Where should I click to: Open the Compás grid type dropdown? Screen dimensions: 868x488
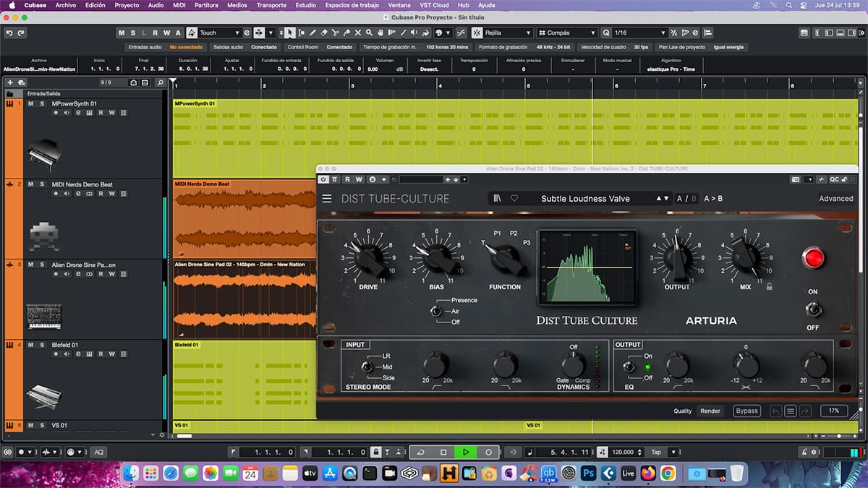pyautogui.click(x=567, y=33)
